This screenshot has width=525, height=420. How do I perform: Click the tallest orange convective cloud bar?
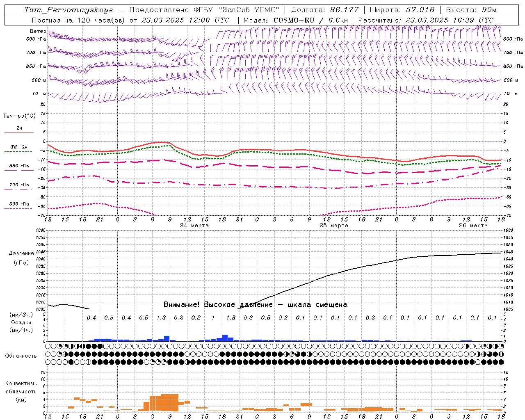(169, 402)
